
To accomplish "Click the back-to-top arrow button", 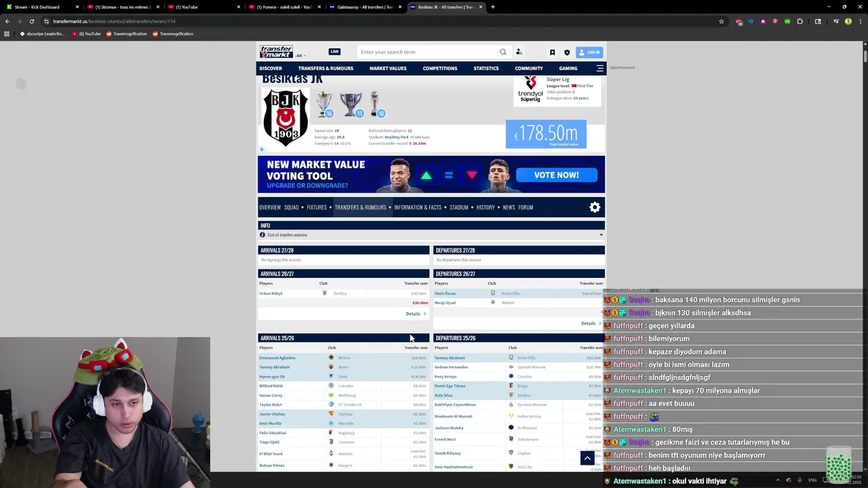I will 587,458.
